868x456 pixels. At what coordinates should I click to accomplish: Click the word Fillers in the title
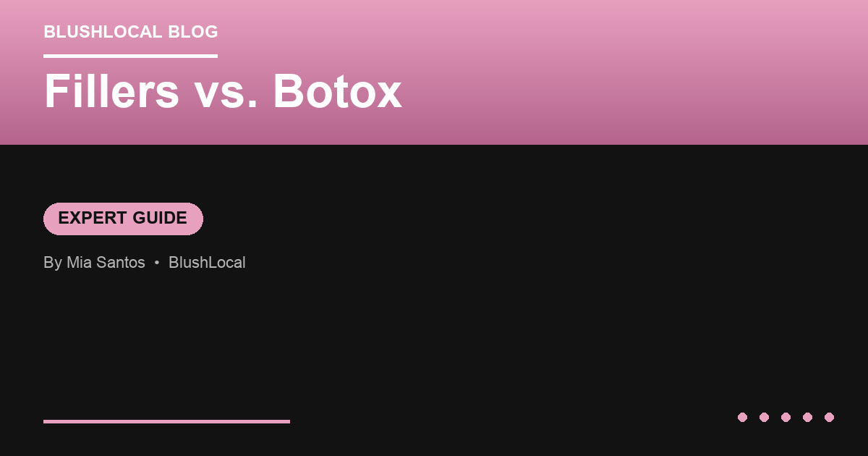pos(111,92)
